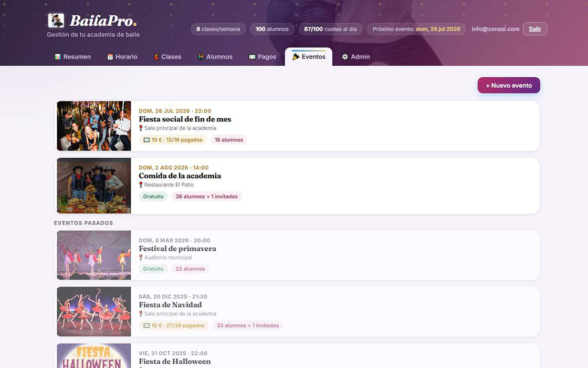Image resolution: width=588 pixels, height=368 pixels.
Task: Click location pin beside Restaurante El Patio
Action: point(141,185)
